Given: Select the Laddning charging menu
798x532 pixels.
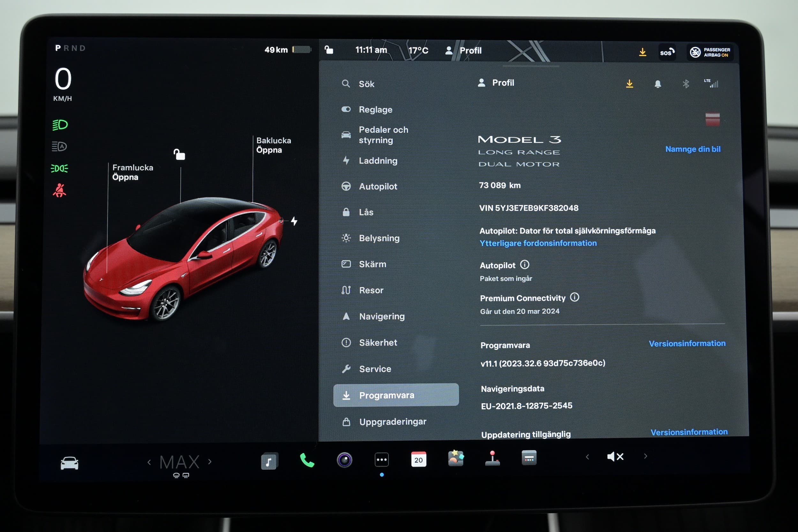Looking at the screenshot, I should click(370, 161).
